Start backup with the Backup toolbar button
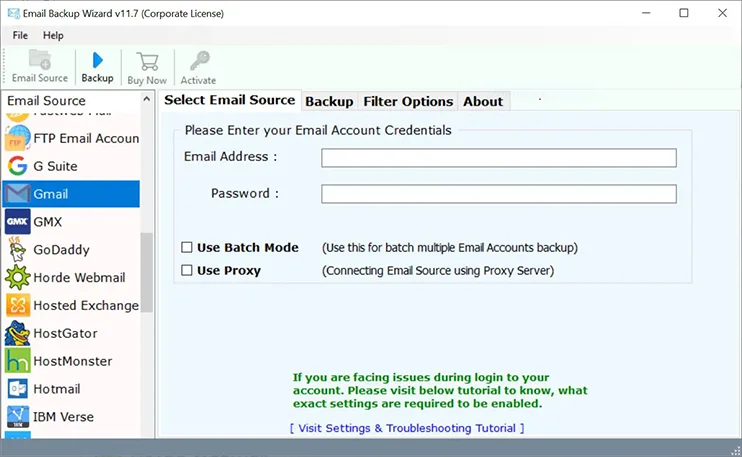The image size is (742, 457). click(97, 66)
